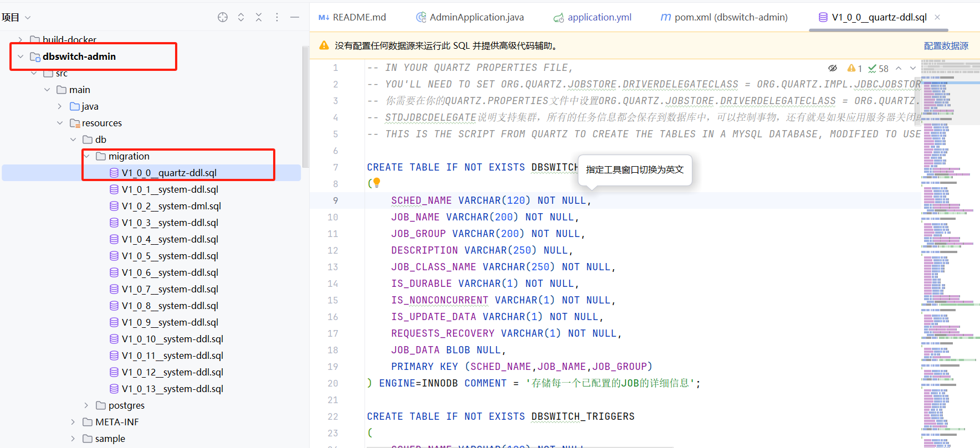Collapse the src folder
The width and height of the screenshot is (980, 448).
[x=34, y=73]
